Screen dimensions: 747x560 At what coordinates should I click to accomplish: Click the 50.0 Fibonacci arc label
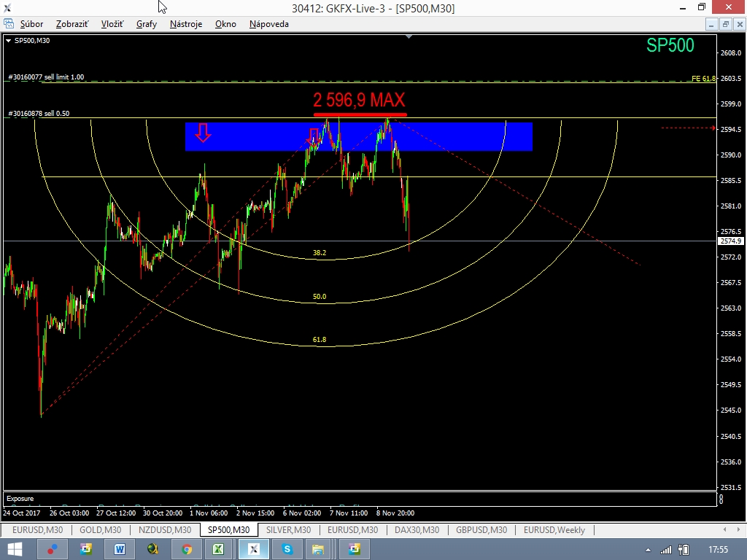tap(320, 296)
